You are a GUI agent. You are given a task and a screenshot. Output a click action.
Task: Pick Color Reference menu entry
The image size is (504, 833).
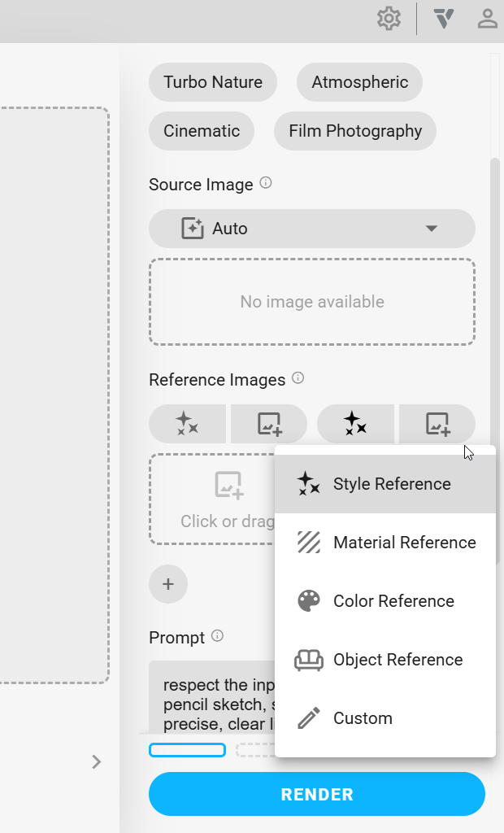[x=385, y=601]
